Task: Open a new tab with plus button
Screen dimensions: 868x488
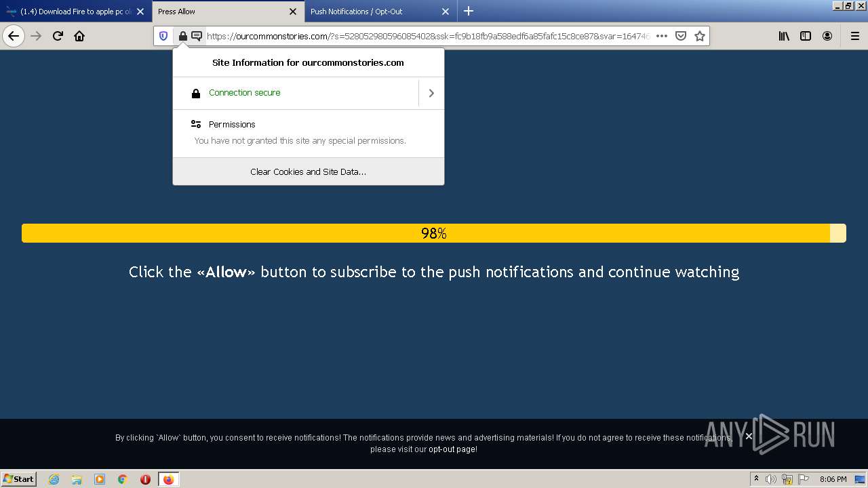Action: (469, 11)
